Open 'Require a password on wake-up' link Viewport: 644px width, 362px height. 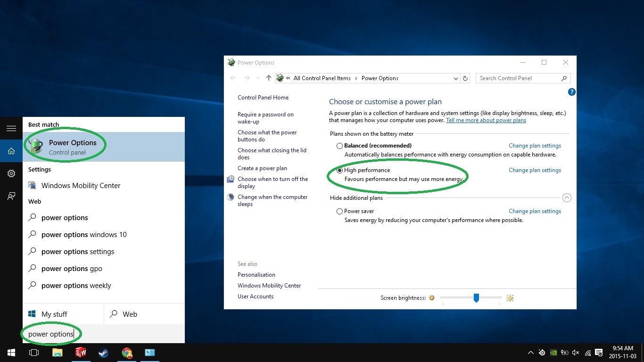[x=265, y=118]
